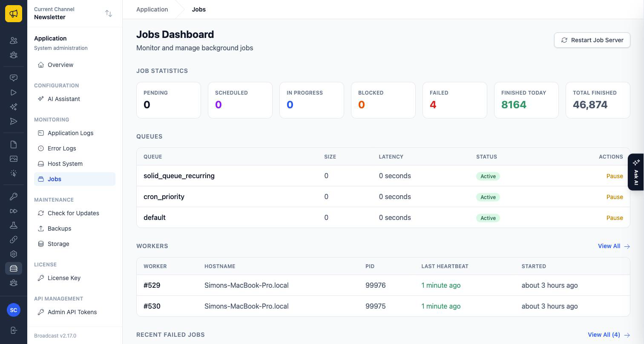
Task: Click the logout door-arrow icon
Action: pos(14,330)
